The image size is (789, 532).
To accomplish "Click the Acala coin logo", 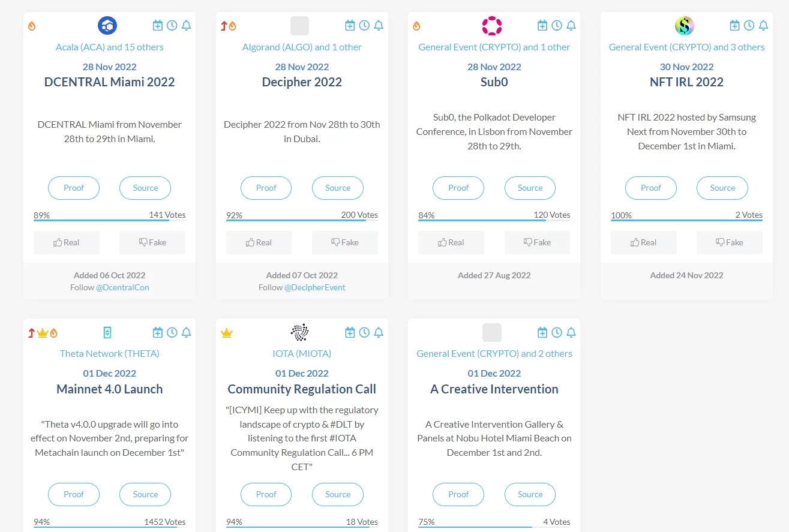I will (x=107, y=25).
